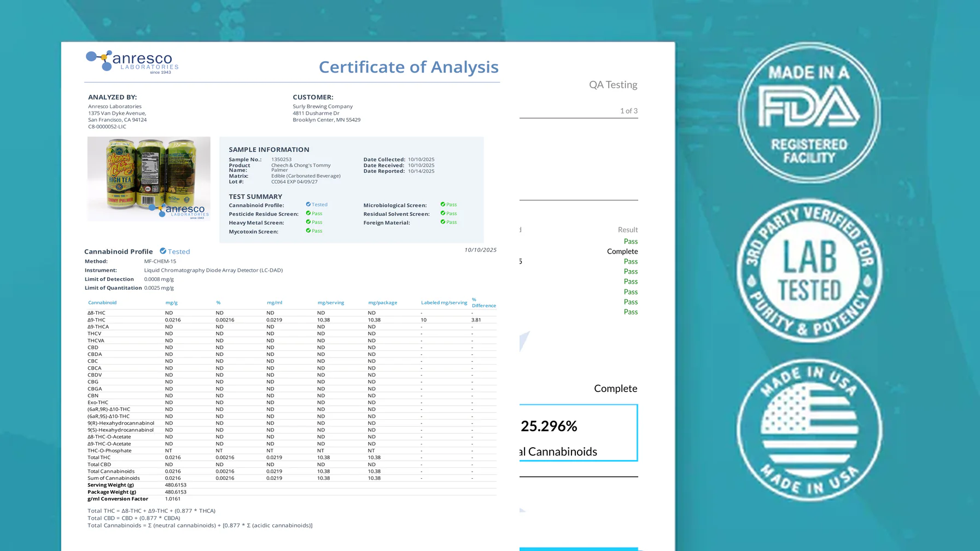Image resolution: width=980 pixels, height=551 pixels.
Task: Click the Sum of Cannabinoids row label
Action: pyautogui.click(x=114, y=478)
